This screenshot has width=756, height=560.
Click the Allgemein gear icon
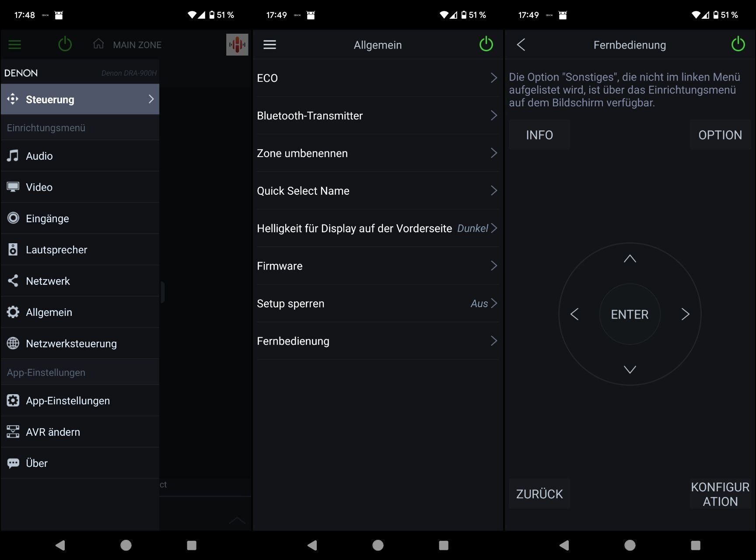(x=13, y=312)
